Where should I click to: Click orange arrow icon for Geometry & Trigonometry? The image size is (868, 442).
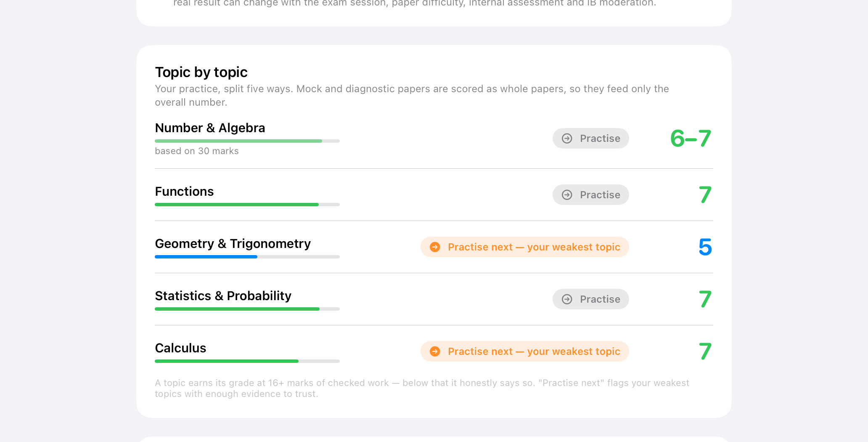pos(435,247)
